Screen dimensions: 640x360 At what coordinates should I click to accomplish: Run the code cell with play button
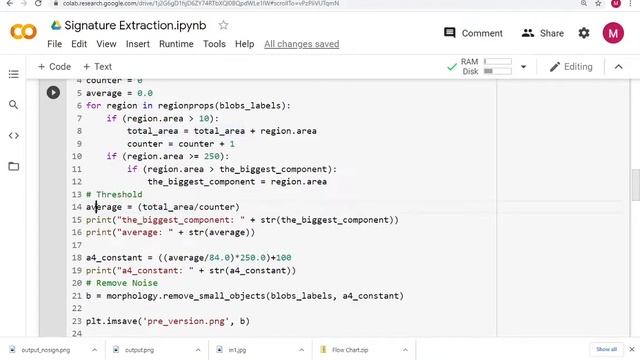tap(53, 92)
